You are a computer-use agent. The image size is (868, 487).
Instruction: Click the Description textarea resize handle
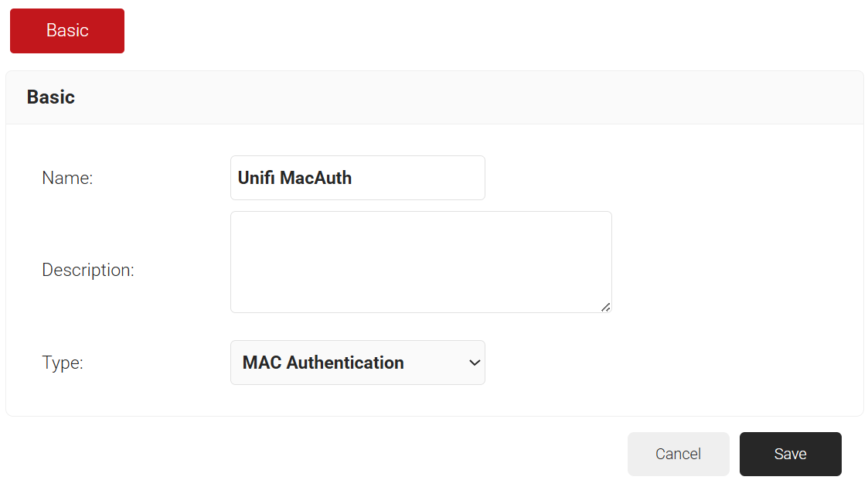(605, 307)
